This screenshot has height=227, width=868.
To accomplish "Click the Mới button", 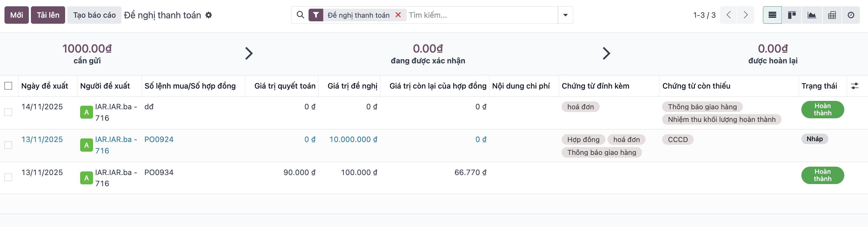I will [x=17, y=15].
